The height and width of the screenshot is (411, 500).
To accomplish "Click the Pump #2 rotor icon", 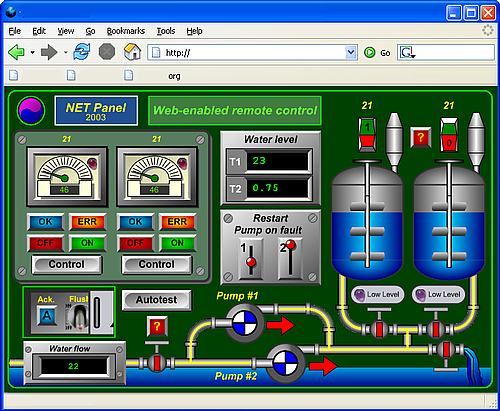I will tap(285, 363).
